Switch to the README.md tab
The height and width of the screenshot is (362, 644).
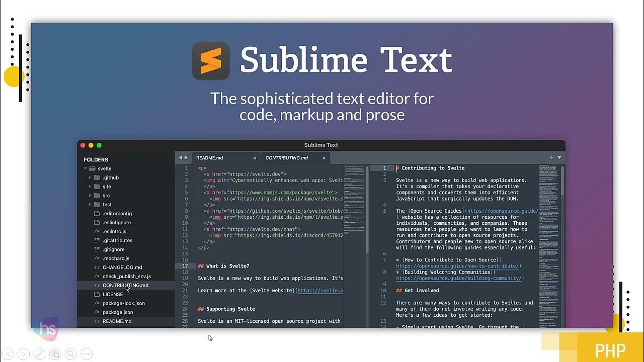(226, 158)
